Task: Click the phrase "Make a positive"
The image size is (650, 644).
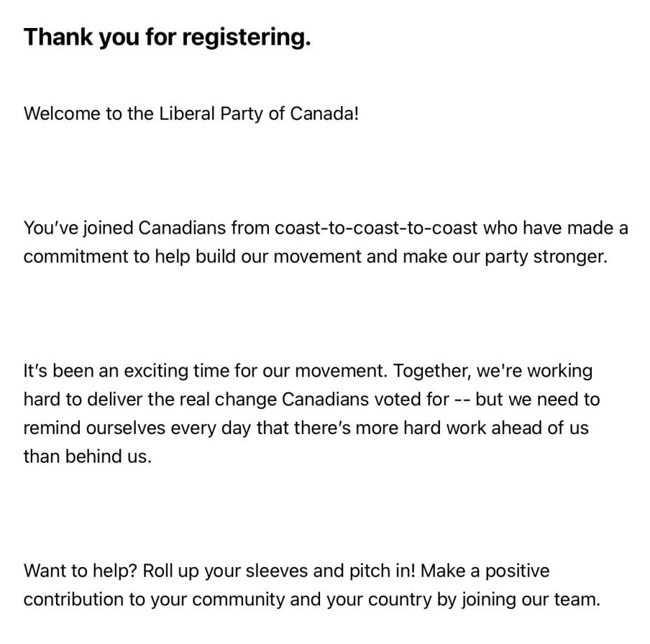Action: point(485,570)
